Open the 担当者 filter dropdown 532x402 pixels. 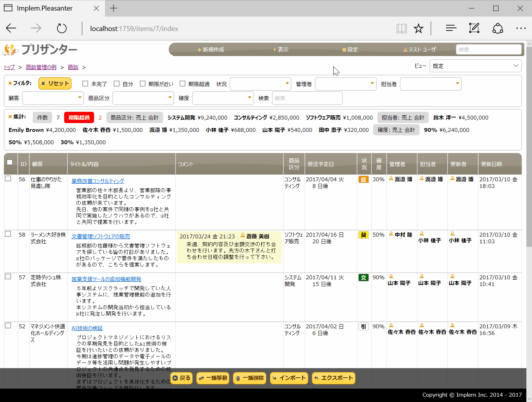click(x=431, y=84)
